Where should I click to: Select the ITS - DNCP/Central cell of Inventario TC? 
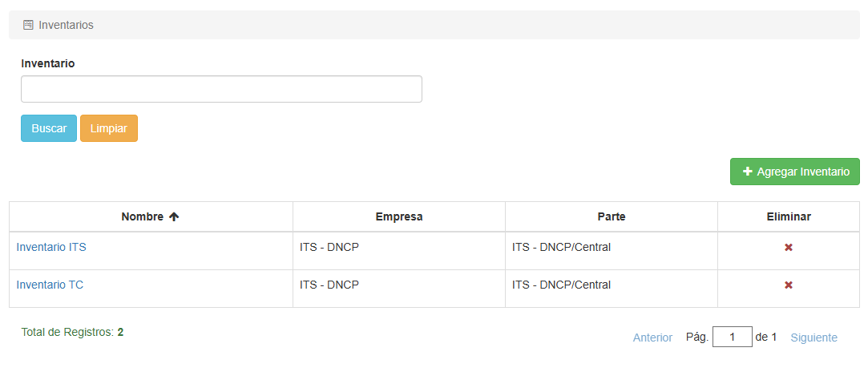(x=561, y=285)
